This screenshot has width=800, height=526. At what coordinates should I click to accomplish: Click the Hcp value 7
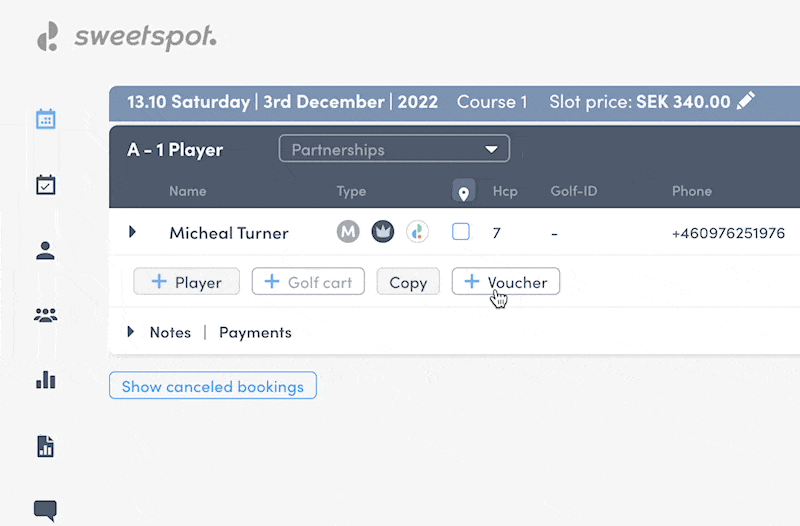tap(496, 233)
